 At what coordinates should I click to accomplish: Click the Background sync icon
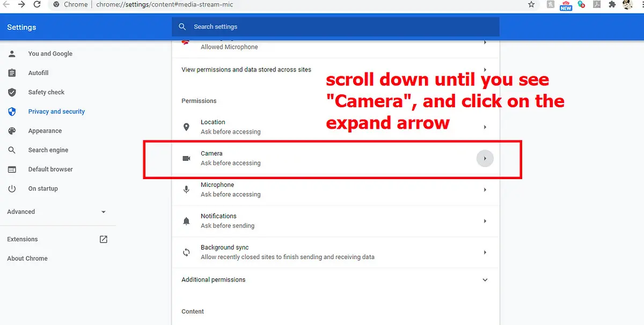[x=186, y=252]
